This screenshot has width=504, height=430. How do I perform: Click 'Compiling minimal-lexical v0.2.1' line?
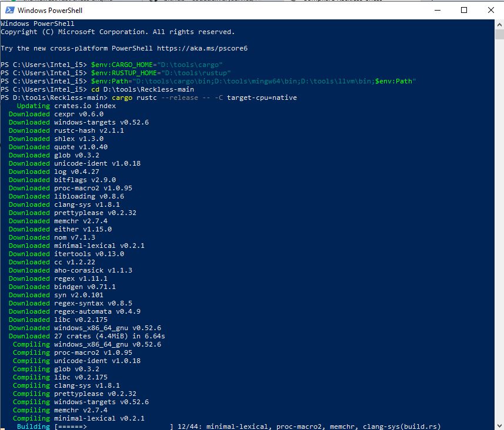pyautogui.click(x=79, y=418)
